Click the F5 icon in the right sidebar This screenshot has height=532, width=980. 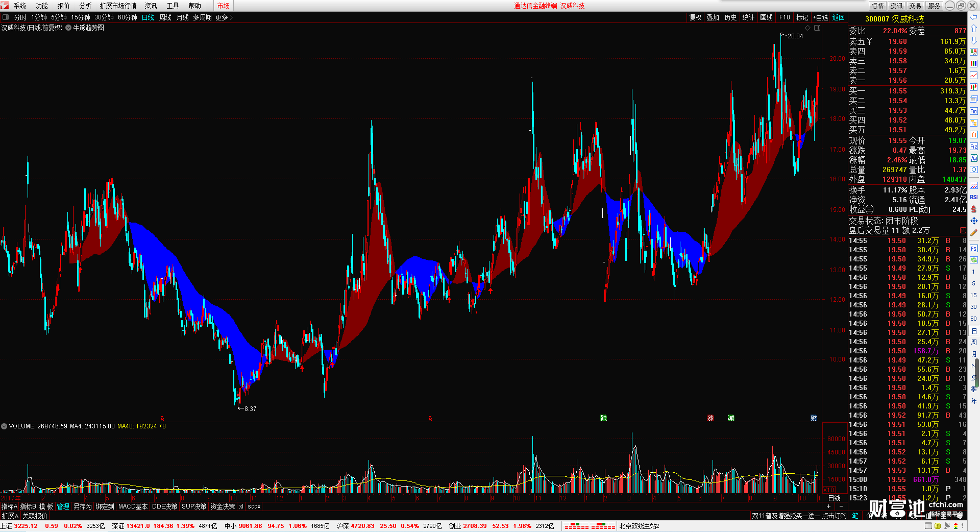tap(974, 249)
